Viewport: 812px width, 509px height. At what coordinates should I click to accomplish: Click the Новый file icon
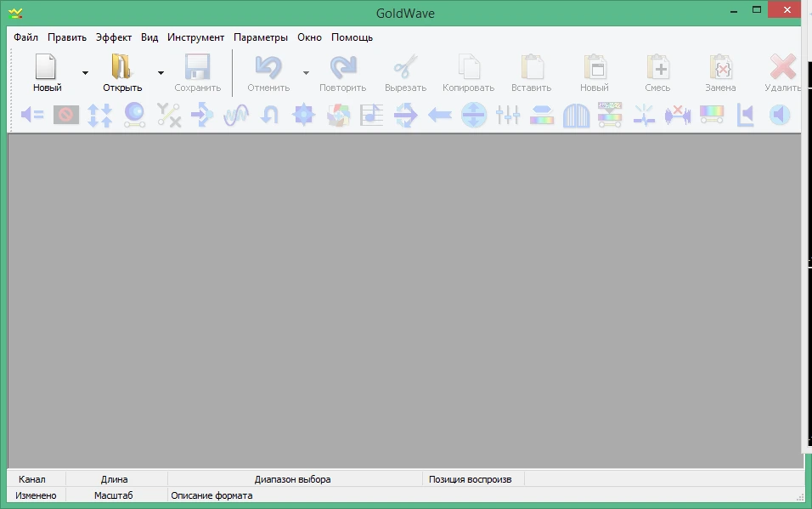[46, 67]
